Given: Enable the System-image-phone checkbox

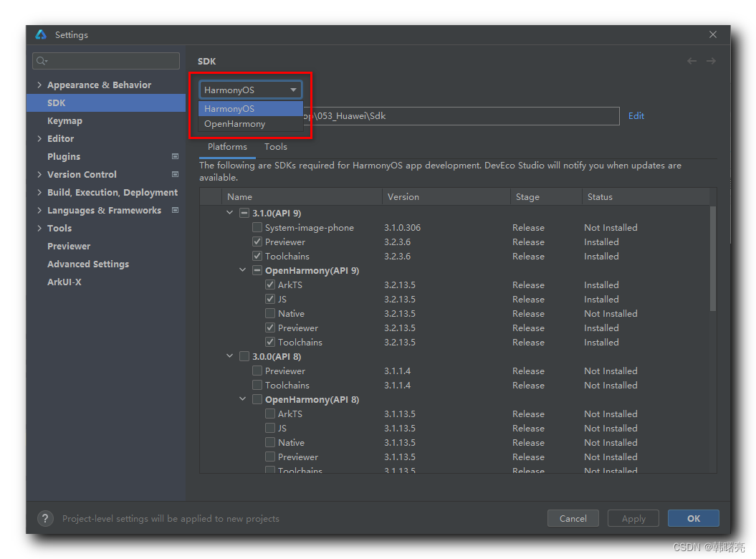Looking at the screenshot, I should (x=257, y=227).
